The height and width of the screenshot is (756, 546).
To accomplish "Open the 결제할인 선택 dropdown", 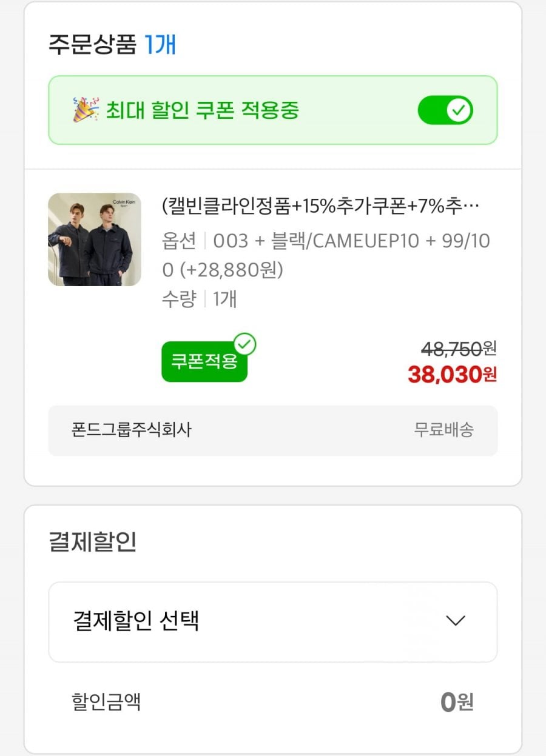I will pyautogui.click(x=272, y=621).
